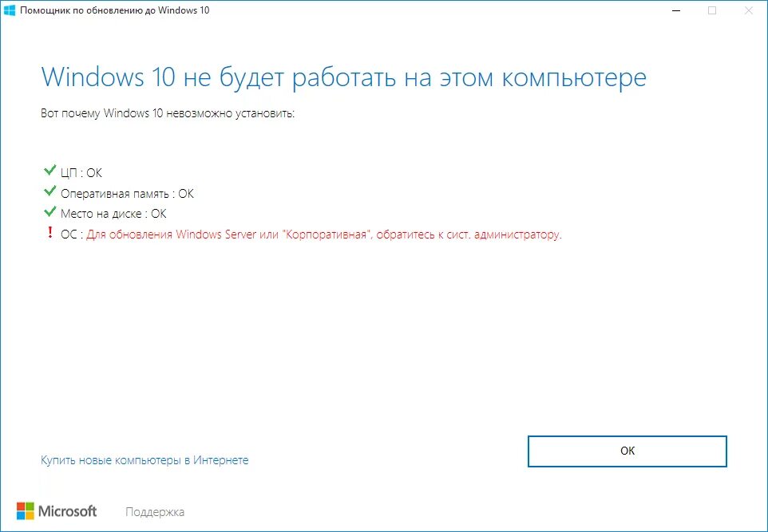Click the main heading about Windows 10 compatibility
This screenshot has width=768, height=532.
(x=344, y=77)
